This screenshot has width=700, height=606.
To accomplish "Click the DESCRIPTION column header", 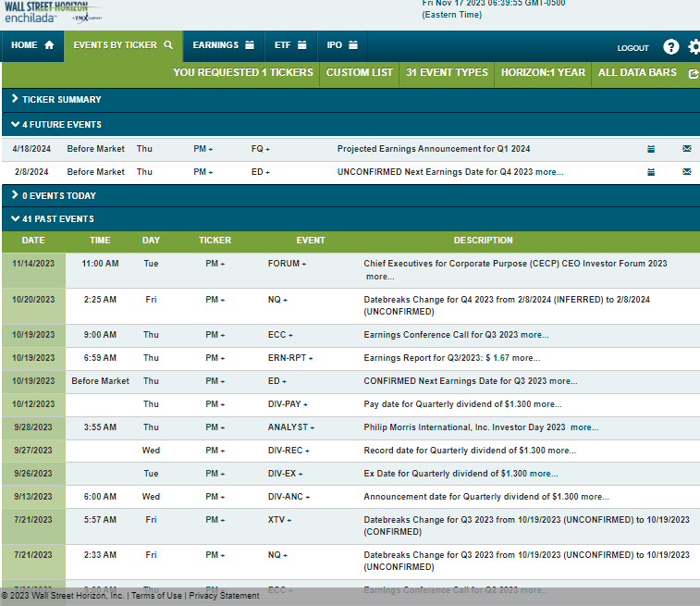I will [x=484, y=241].
